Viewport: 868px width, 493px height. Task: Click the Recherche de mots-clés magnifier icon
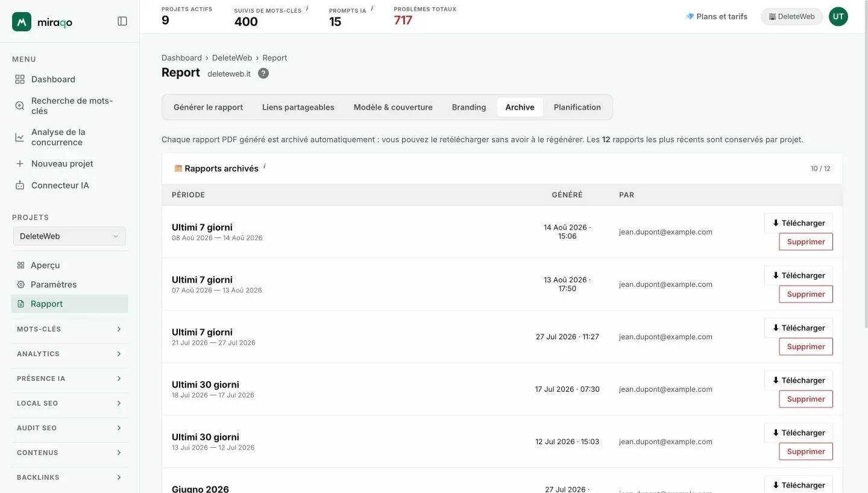pyautogui.click(x=20, y=106)
